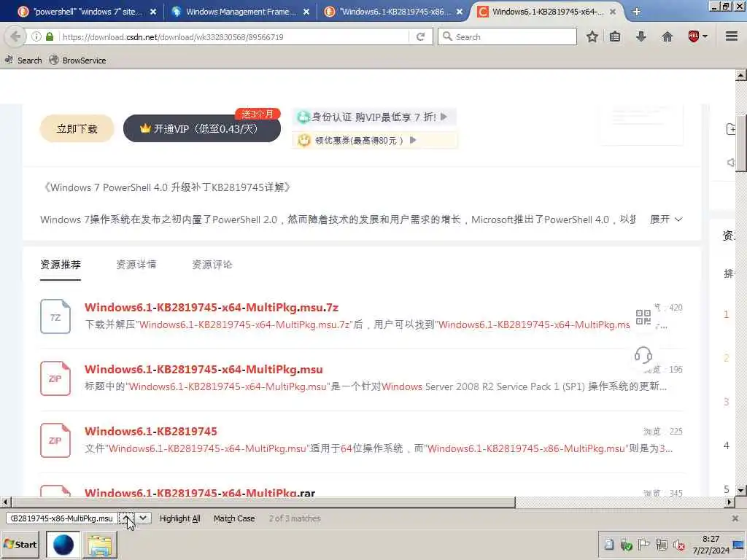
Task: Select the 资源推荐 tab
Action: click(x=61, y=264)
